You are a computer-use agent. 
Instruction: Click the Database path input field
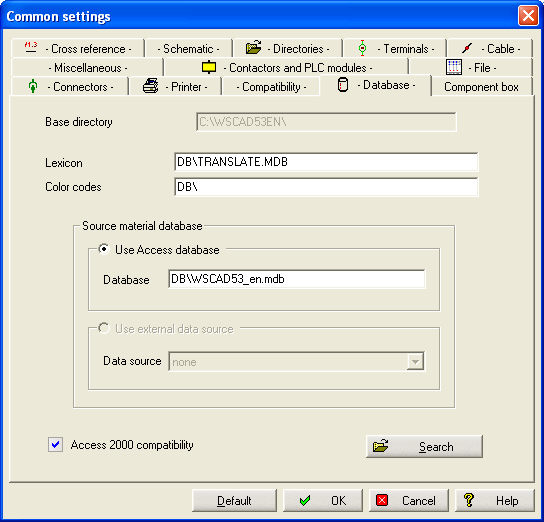click(296, 279)
